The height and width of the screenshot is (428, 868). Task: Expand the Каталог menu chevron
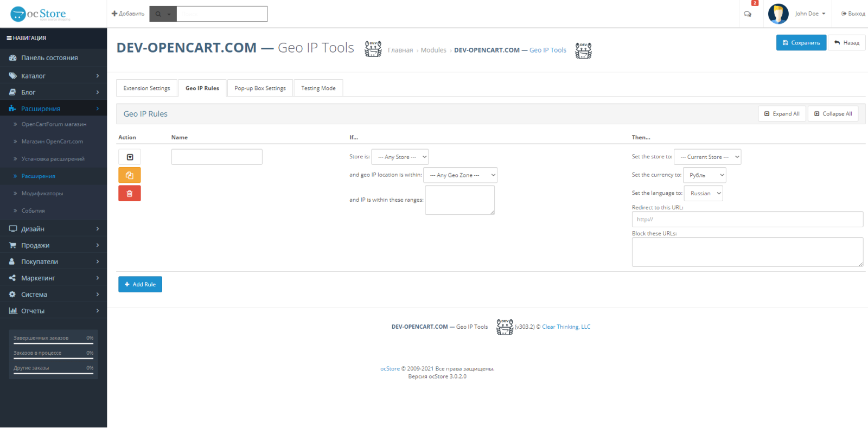(x=98, y=76)
